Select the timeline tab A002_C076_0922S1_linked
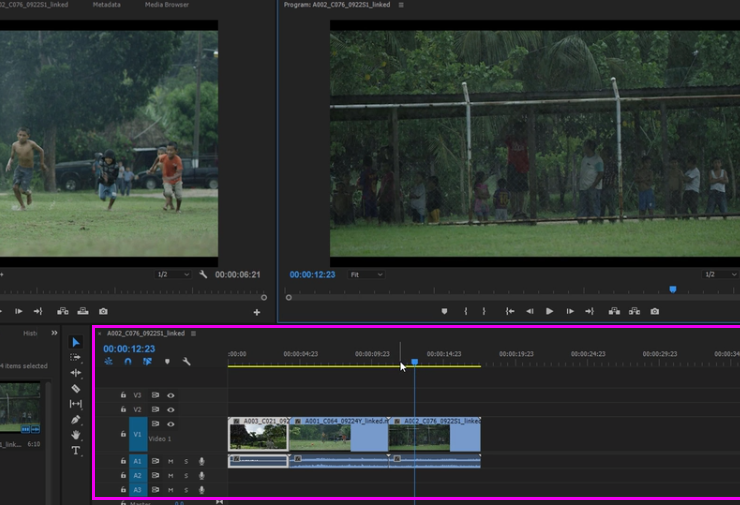This screenshot has height=505, width=740. [x=146, y=333]
